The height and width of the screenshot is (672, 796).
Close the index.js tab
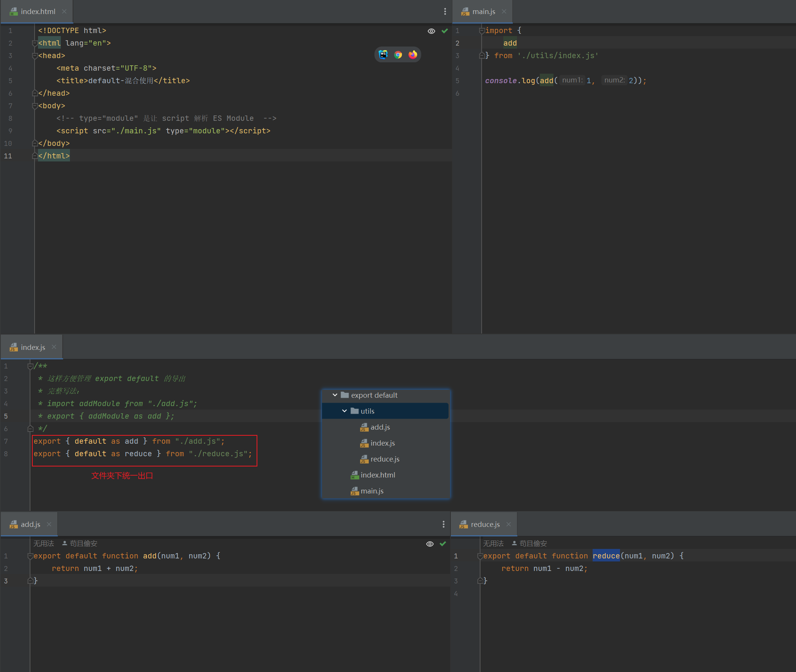54,347
